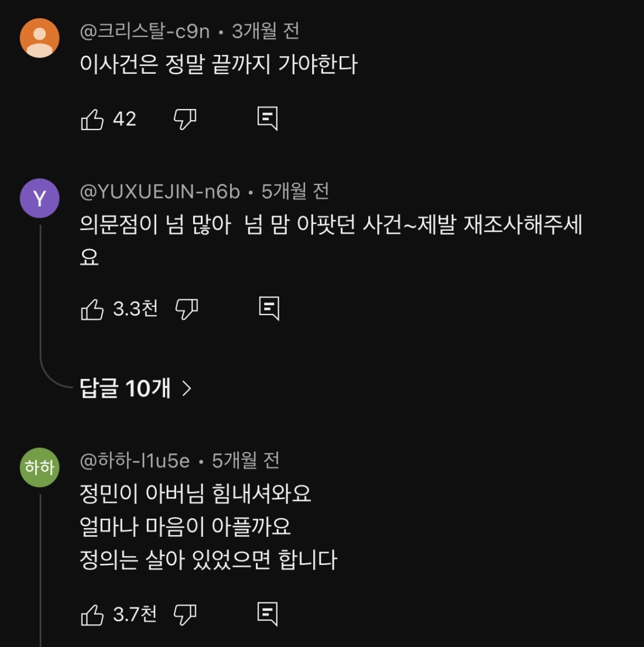
Task: Reply to the 크리스탈-c9n comment
Action: point(268,119)
